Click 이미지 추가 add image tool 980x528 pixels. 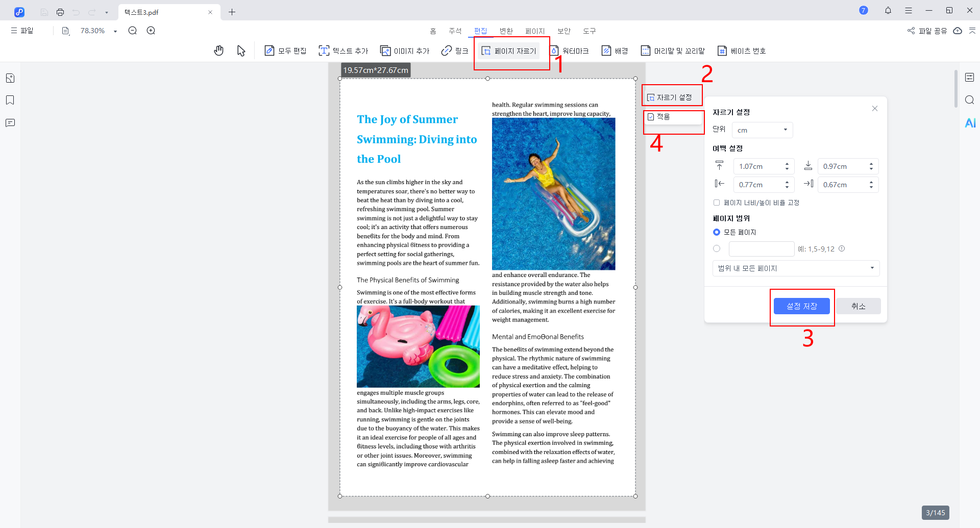[x=405, y=51]
